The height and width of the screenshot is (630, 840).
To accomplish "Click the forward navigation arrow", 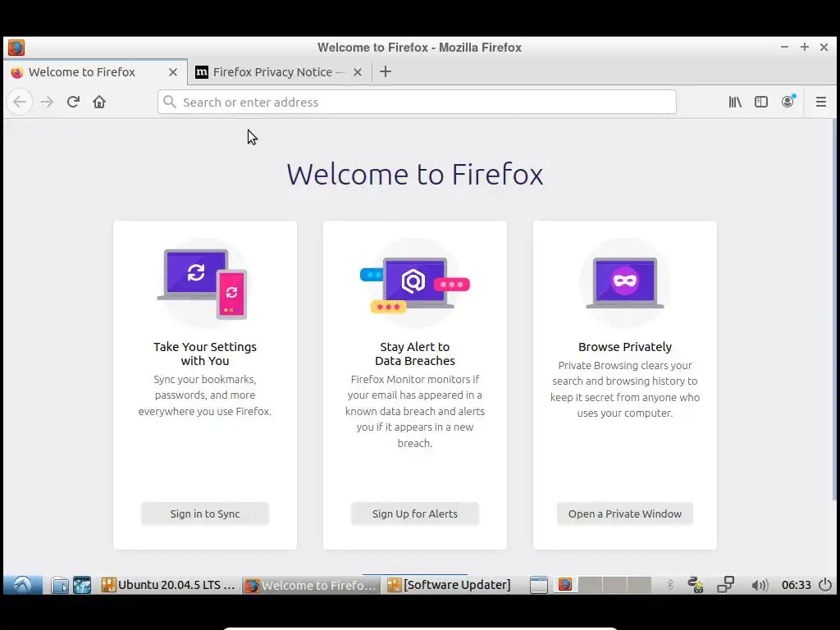I will (x=47, y=102).
